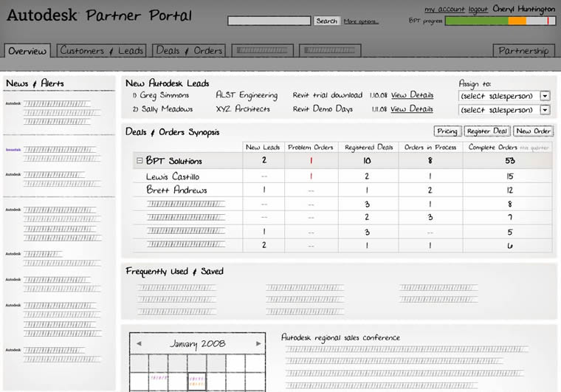Open my account link
Image resolution: width=561 pixels, height=392 pixels.
[x=444, y=10]
